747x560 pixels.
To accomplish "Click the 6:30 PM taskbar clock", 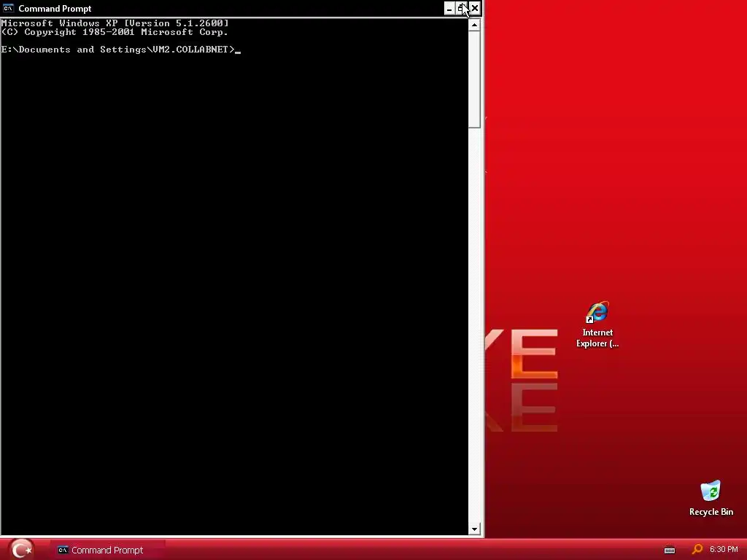I will (724, 550).
